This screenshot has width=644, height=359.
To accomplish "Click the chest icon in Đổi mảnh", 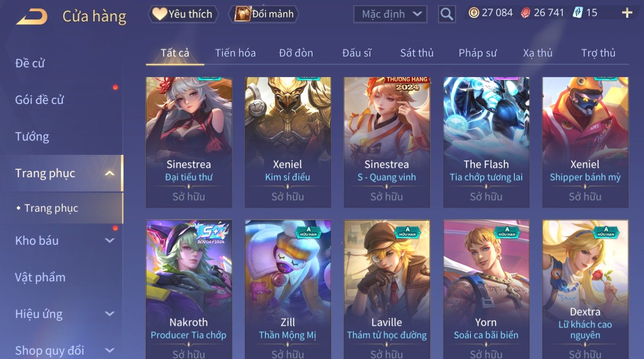I will pyautogui.click(x=242, y=14).
